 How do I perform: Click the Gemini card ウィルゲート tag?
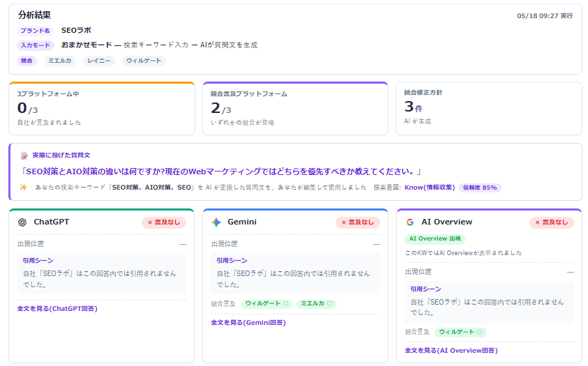(x=267, y=303)
